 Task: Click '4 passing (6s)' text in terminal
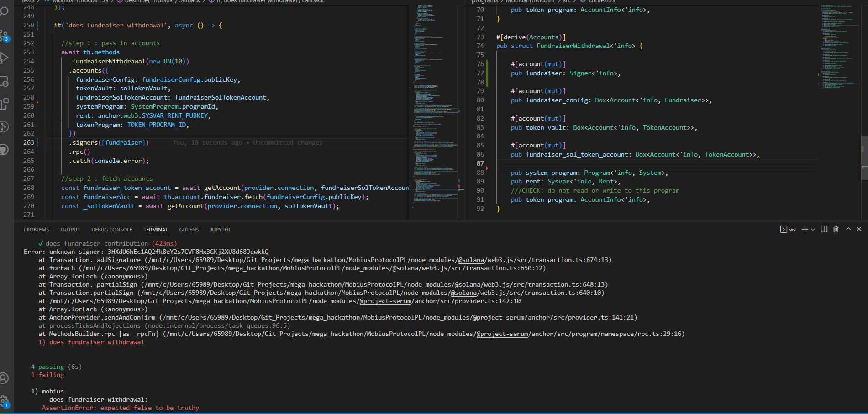(x=57, y=367)
